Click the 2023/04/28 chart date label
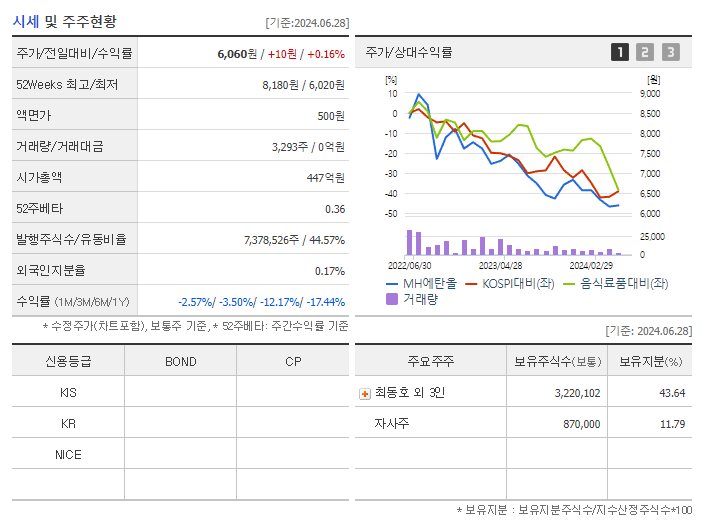The image size is (702, 525). pyautogui.click(x=501, y=266)
